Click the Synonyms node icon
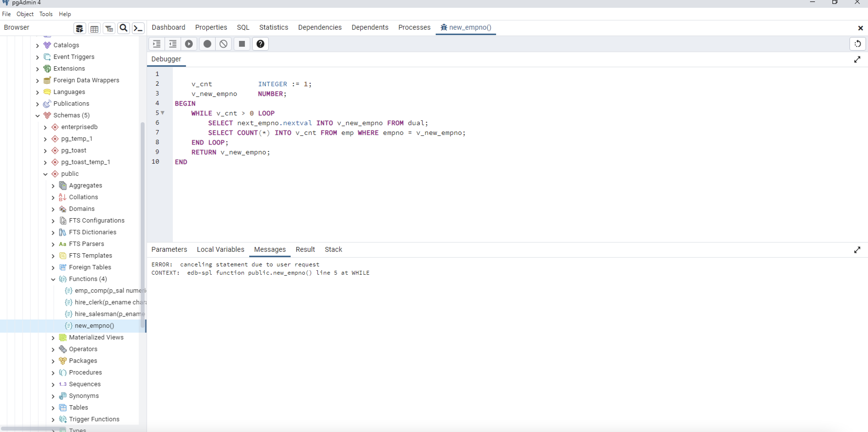 63,395
